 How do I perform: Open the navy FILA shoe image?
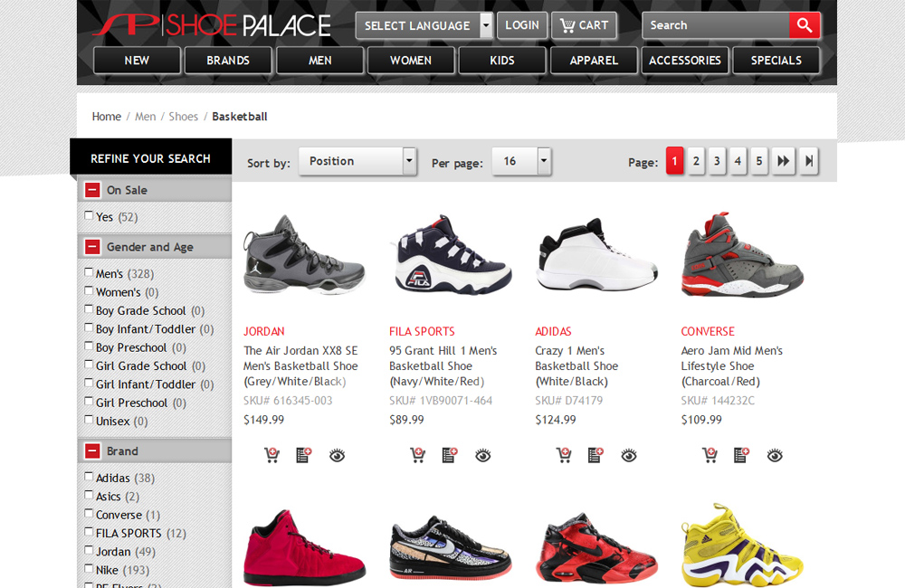pyautogui.click(x=451, y=254)
